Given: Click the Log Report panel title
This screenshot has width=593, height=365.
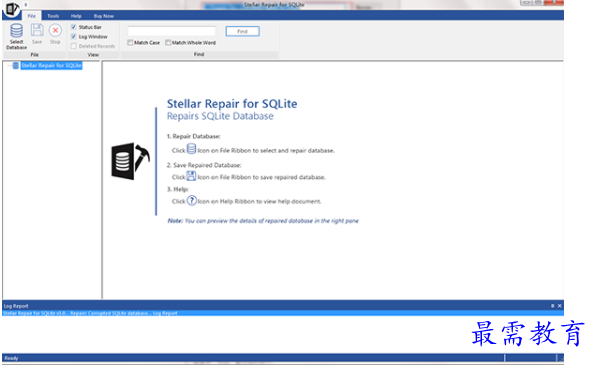Looking at the screenshot, I should [x=16, y=306].
